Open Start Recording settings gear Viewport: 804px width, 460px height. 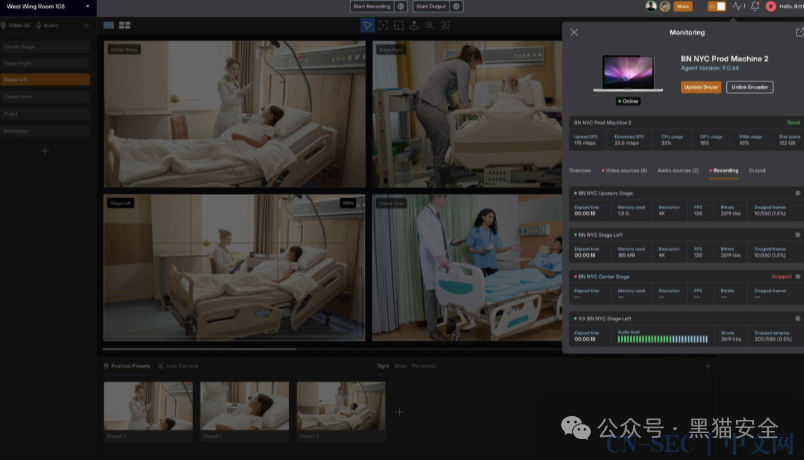pyautogui.click(x=401, y=6)
